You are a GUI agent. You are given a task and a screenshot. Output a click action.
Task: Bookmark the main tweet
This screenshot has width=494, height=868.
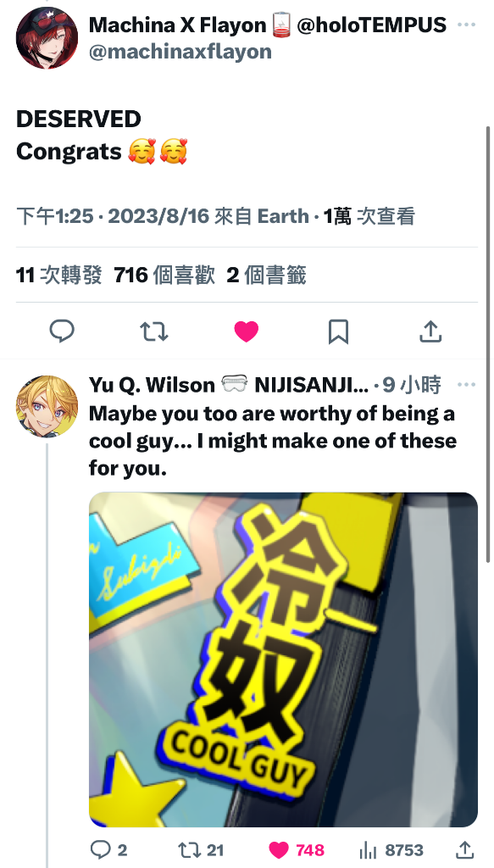click(x=338, y=331)
